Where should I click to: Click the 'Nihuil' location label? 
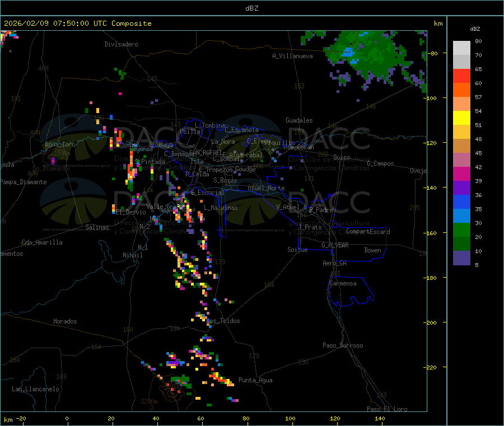[132, 255]
